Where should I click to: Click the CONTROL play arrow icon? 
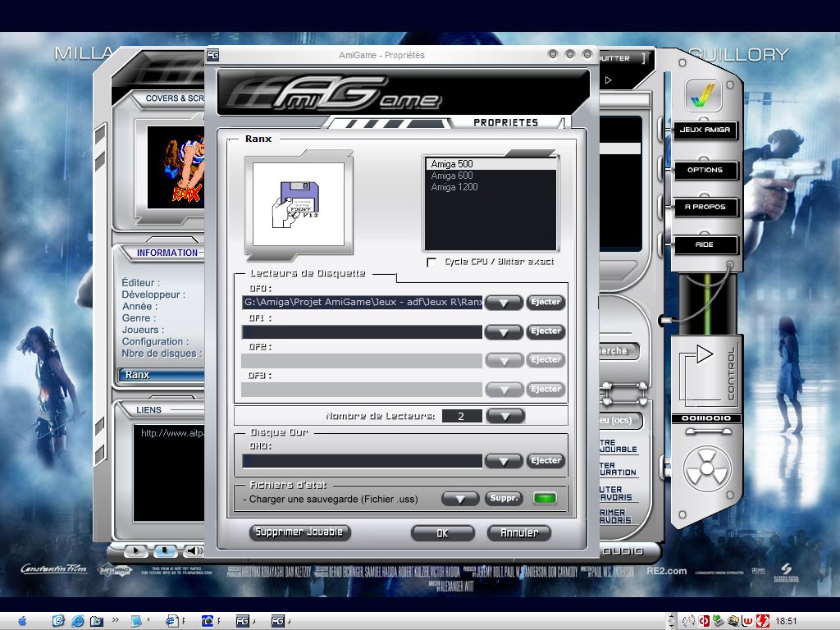(704, 354)
